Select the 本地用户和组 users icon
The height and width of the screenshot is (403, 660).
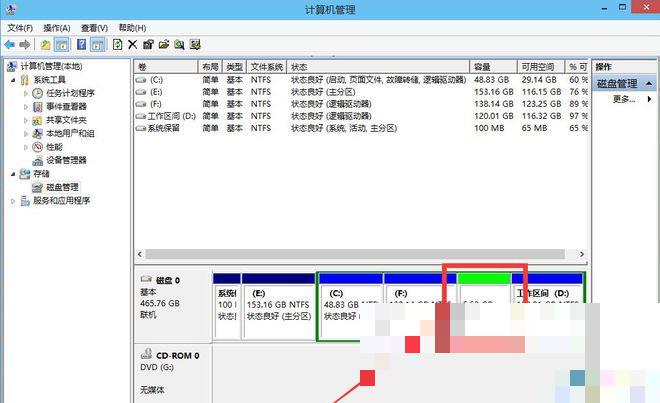(37, 133)
